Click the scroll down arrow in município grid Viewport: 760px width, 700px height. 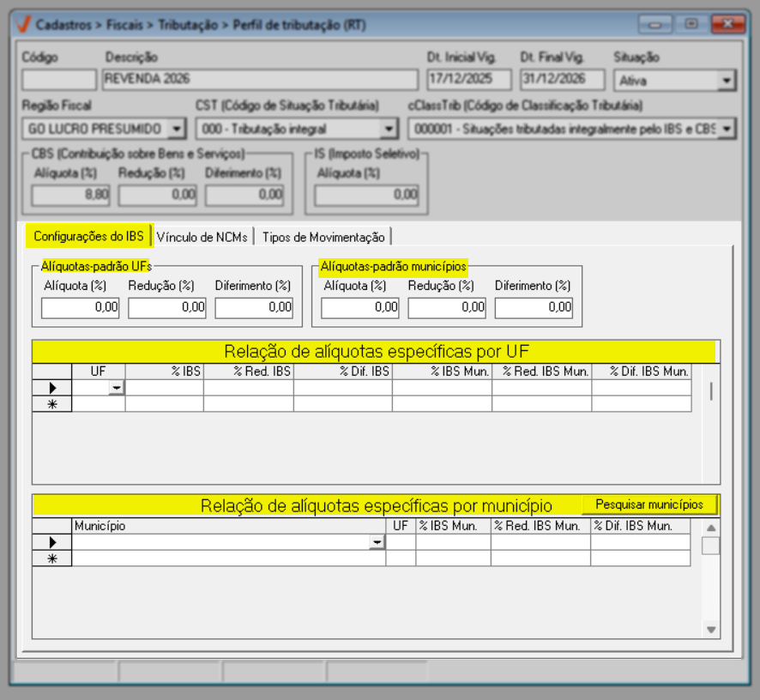tap(710, 630)
